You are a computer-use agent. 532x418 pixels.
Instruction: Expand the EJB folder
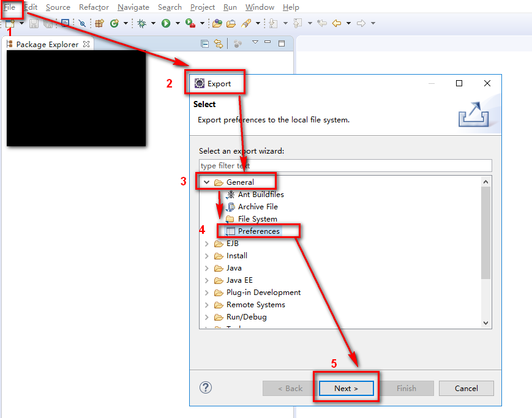pos(207,244)
